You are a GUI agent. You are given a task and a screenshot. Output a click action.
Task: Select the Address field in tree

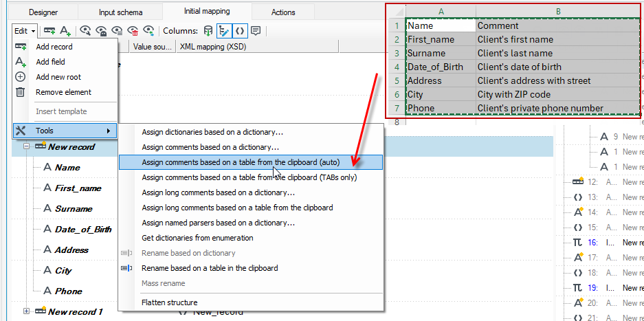pyautogui.click(x=71, y=250)
